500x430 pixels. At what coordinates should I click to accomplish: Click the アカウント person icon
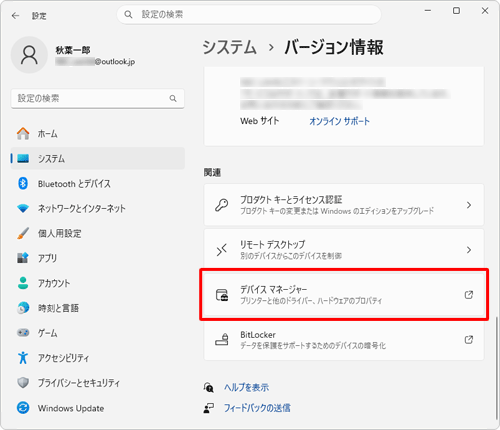coord(23,283)
